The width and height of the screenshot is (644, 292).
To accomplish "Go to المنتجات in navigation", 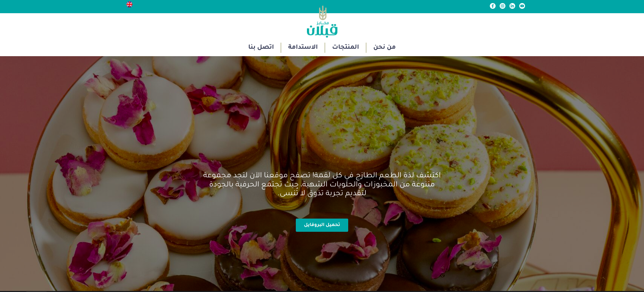I will [345, 47].
